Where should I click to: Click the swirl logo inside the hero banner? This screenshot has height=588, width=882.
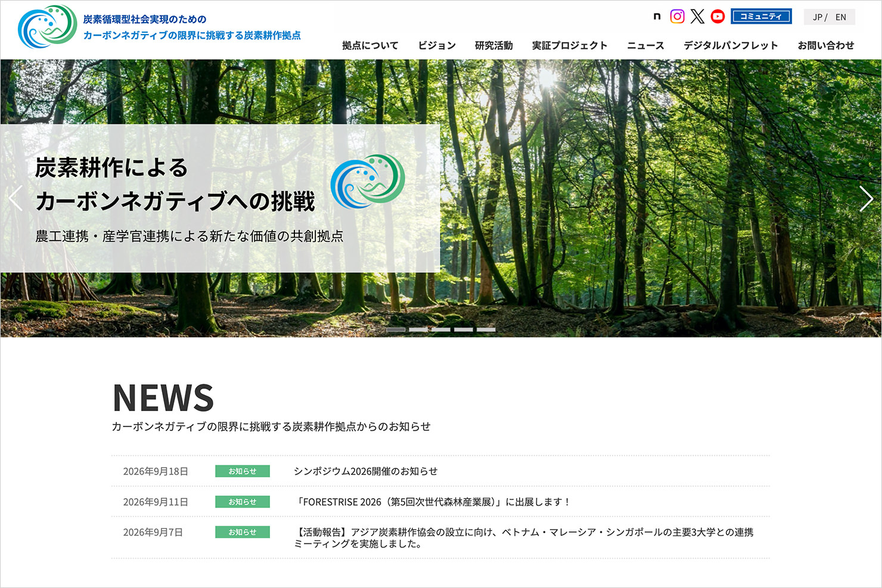(x=368, y=181)
